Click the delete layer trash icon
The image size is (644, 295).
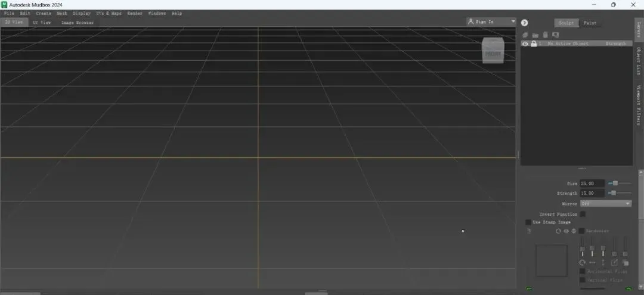[x=546, y=35]
